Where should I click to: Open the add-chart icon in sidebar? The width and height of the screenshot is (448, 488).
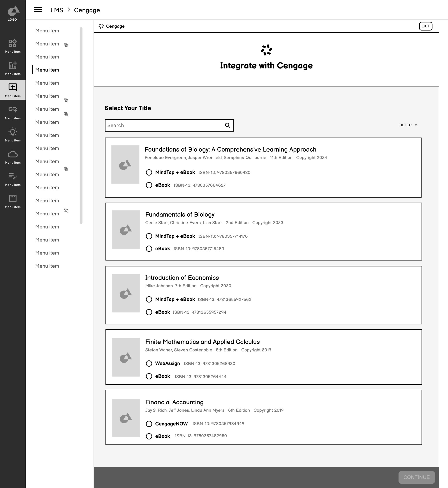(x=13, y=66)
